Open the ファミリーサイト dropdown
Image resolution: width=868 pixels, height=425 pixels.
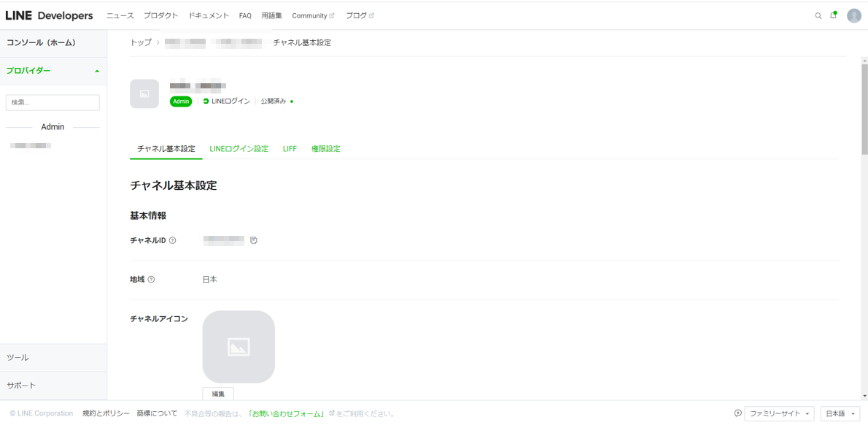780,413
